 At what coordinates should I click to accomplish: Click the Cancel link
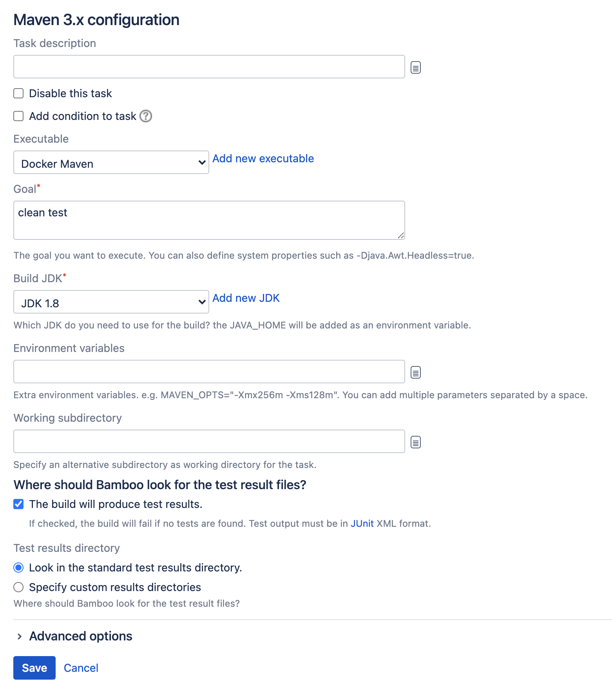[81, 668]
